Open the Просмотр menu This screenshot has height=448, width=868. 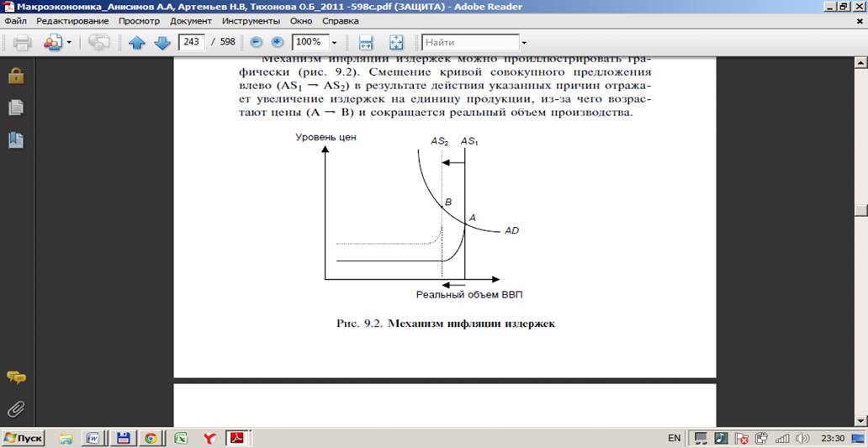pyautogui.click(x=139, y=21)
